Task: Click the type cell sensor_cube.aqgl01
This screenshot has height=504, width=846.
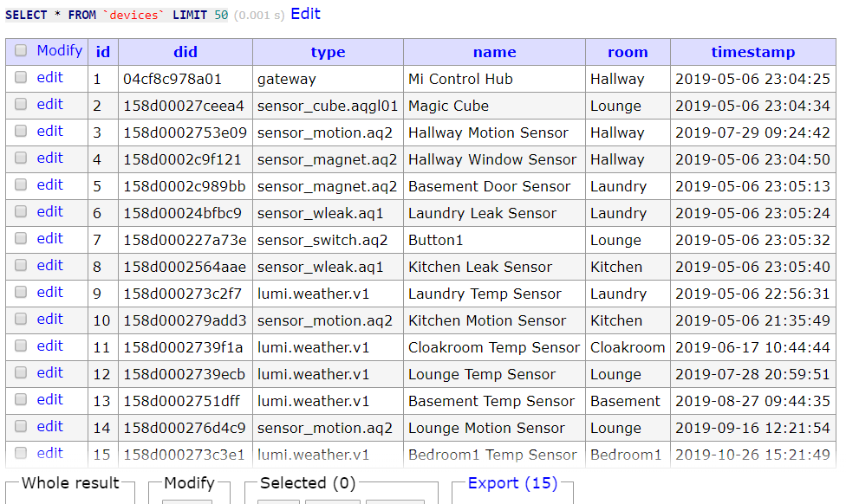Action: pyautogui.click(x=328, y=107)
